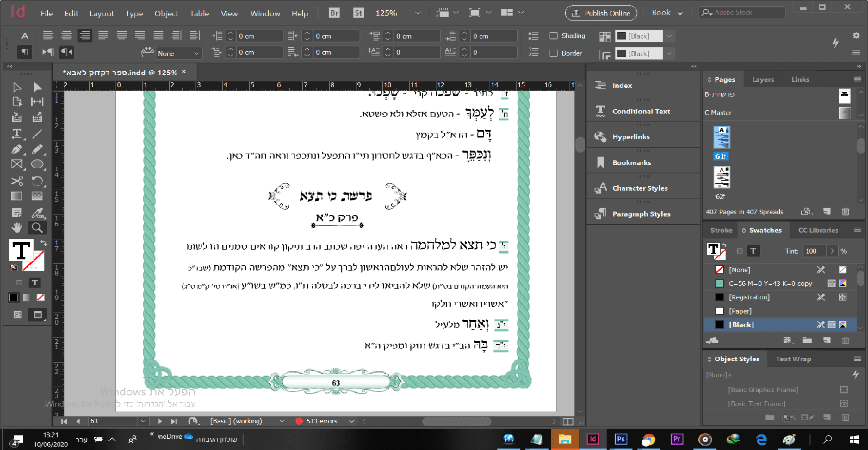
Task: Open the Border color dropdown
Action: (669, 54)
